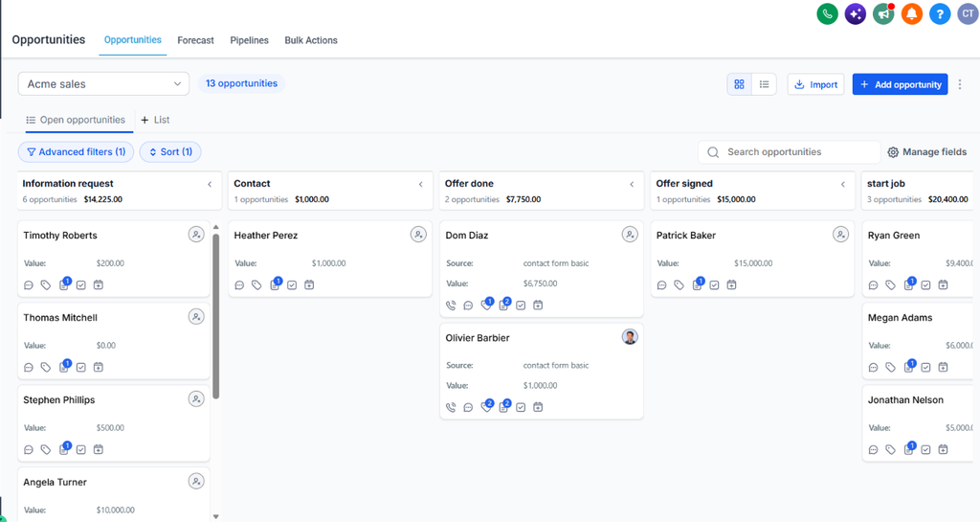Click task checkbox icon on Megan Adams card
Image resolution: width=980 pixels, height=522 pixels.
tap(925, 367)
